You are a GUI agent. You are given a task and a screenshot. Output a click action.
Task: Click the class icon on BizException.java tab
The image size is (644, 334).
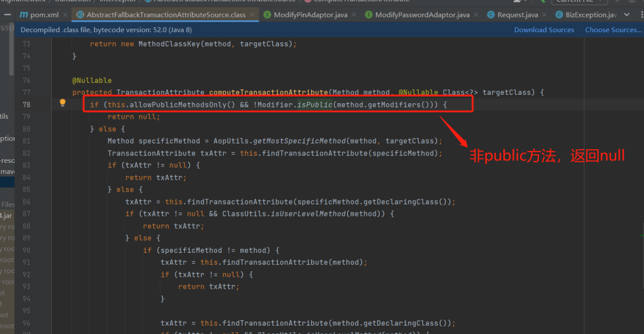[x=559, y=15]
